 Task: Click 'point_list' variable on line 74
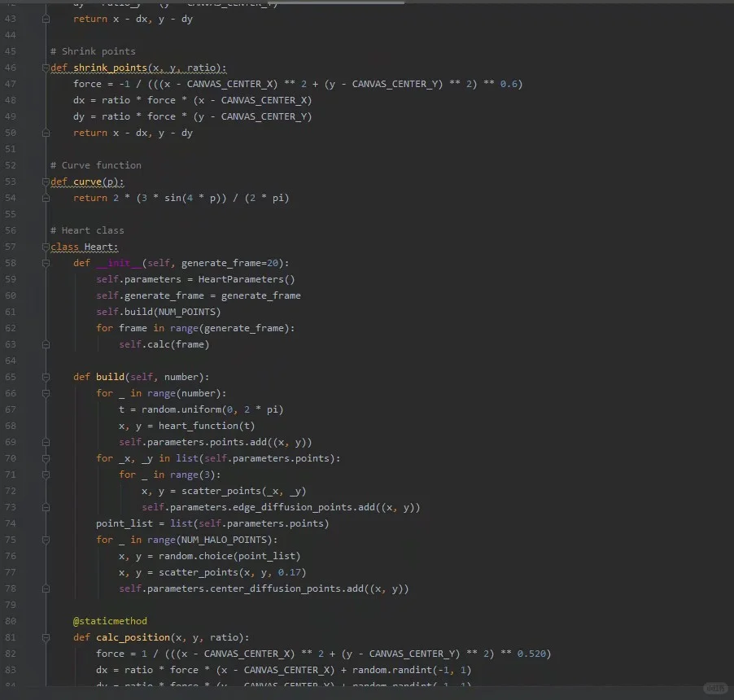[x=124, y=523]
